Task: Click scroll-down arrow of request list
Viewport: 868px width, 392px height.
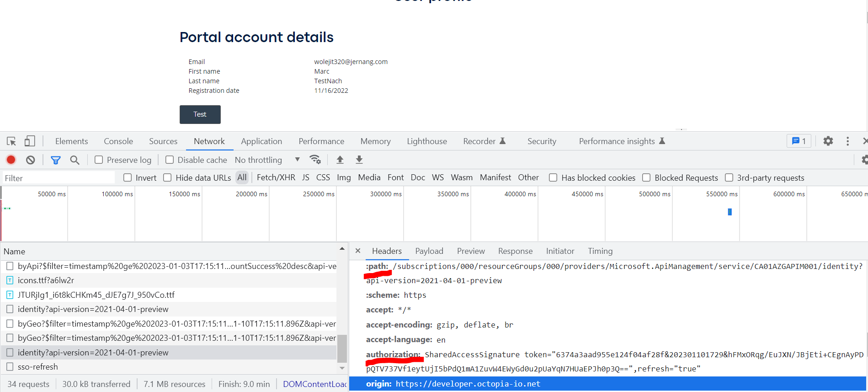Action: click(342, 368)
